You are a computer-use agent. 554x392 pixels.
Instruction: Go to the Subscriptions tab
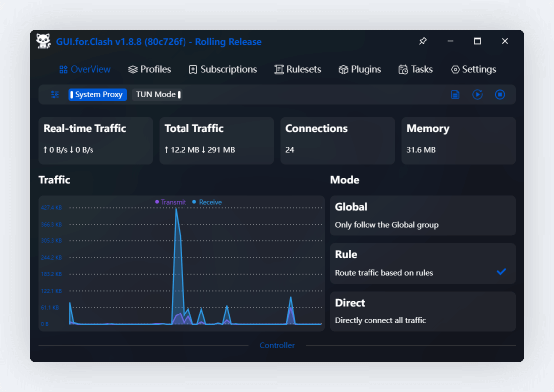tap(223, 69)
